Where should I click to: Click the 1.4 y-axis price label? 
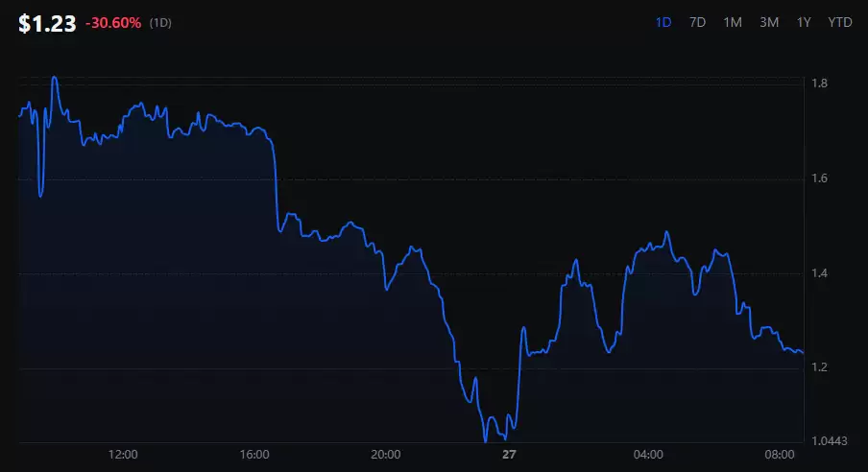pyautogui.click(x=820, y=273)
